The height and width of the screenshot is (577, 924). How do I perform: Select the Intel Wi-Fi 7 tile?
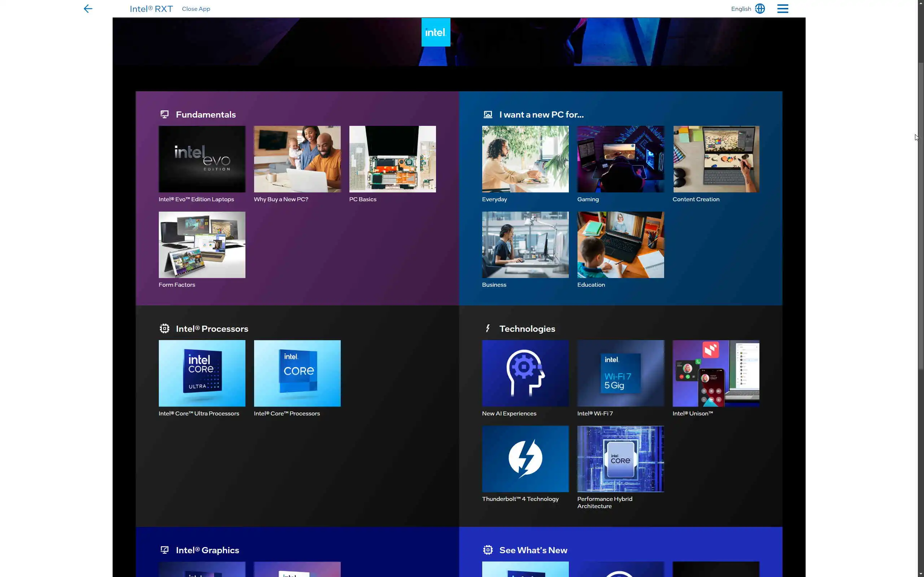(620, 373)
